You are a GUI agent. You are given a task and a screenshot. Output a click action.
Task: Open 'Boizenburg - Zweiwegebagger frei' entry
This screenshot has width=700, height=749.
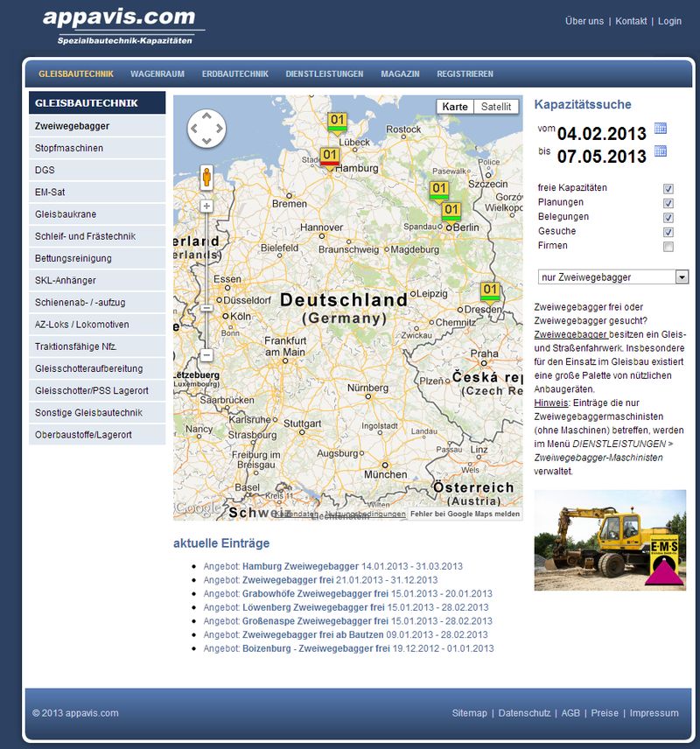317,648
